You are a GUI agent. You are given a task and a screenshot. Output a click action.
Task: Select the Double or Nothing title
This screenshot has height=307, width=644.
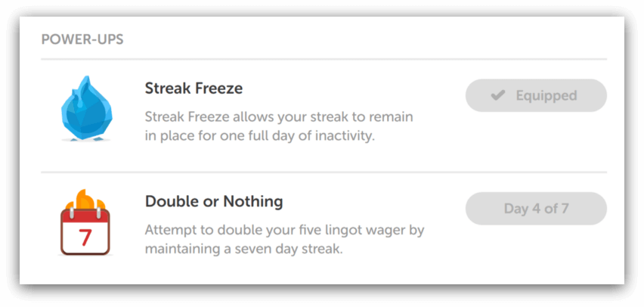[214, 201]
